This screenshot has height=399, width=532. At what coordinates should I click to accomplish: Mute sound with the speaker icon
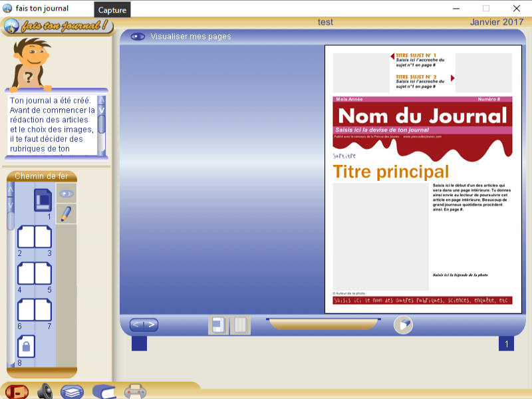(45, 391)
